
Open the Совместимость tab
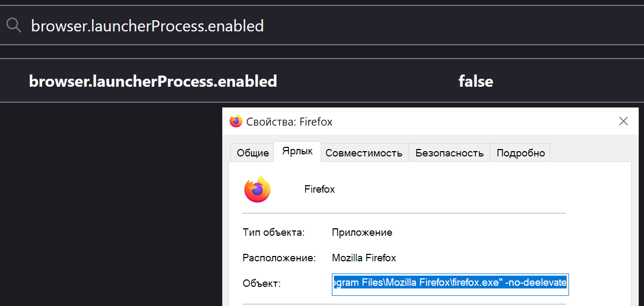tap(364, 153)
